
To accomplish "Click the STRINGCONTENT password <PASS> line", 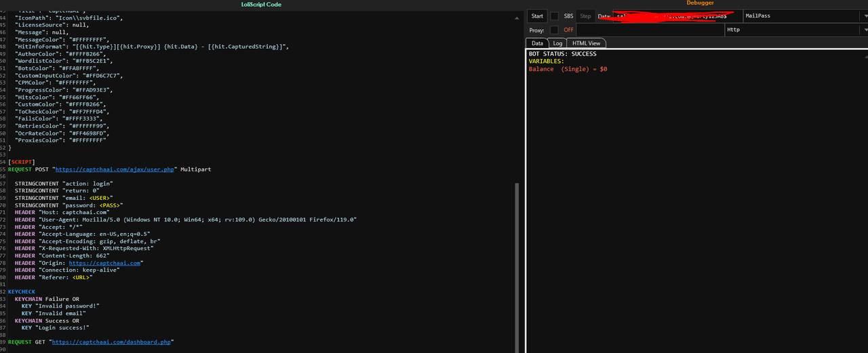I will (69, 205).
